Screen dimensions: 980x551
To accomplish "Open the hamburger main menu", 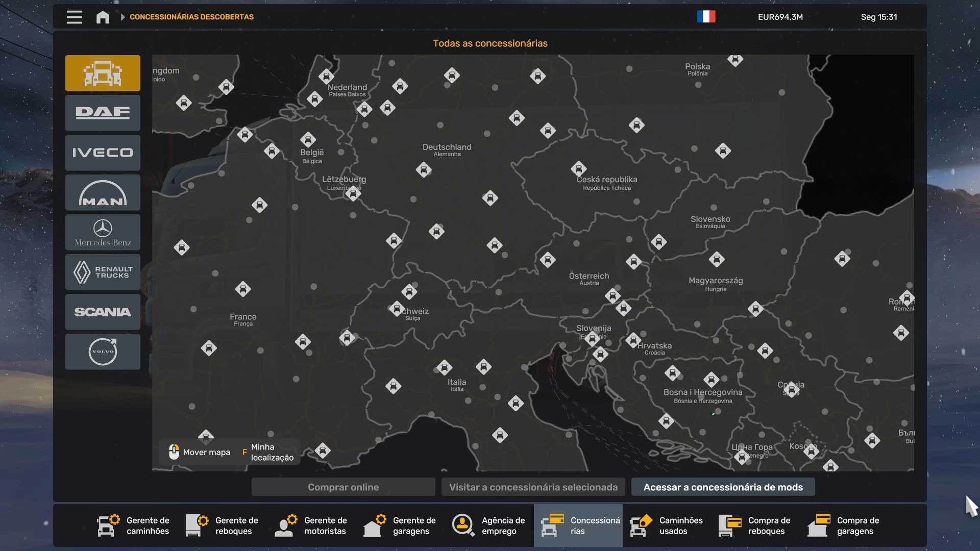I will pos(74,17).
